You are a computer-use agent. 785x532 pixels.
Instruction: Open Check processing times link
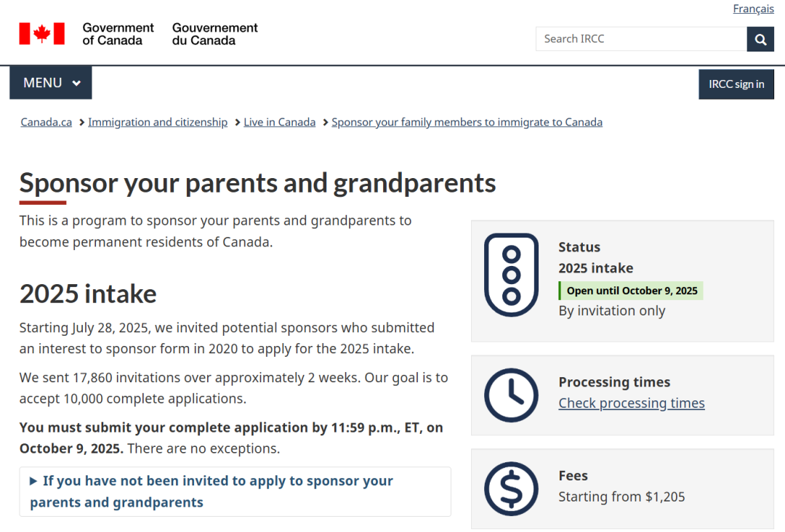[631, 403]
